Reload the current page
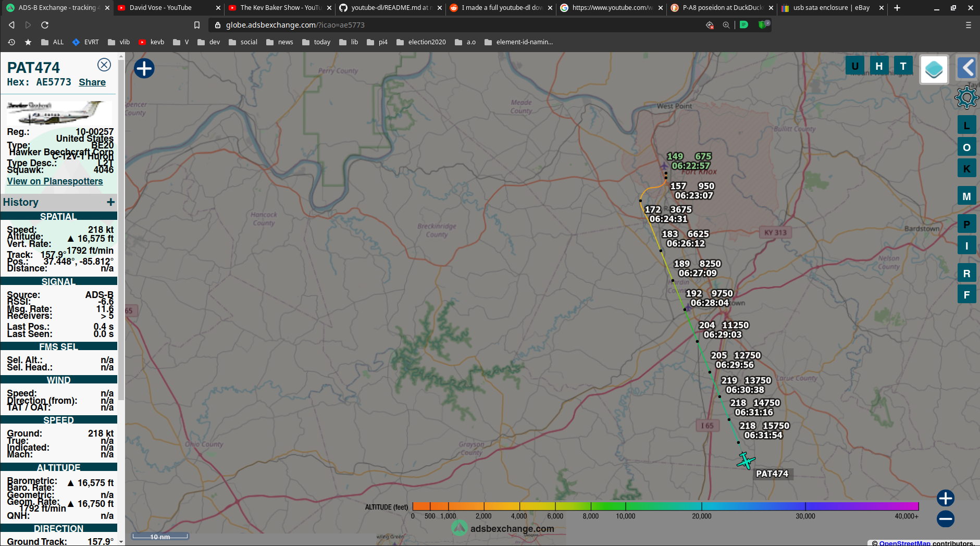Image resolution: width=980 pixels, height=546 pixels. [x=45, y=25]
